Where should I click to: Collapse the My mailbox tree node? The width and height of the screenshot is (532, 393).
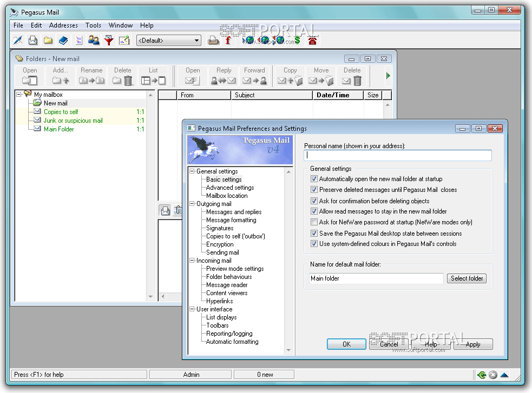coord(19,94)
